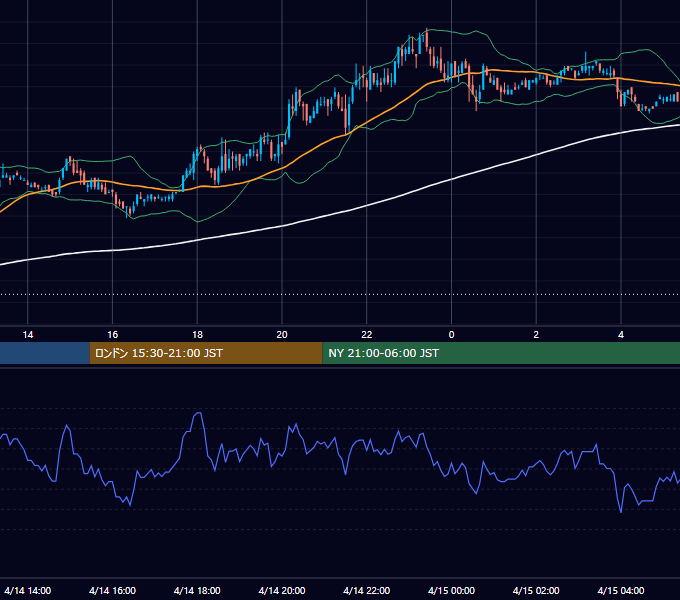This screenshot has width=680, height=600.
Task: Click the 4/14 18:00 date label
Action: (x=197, y=590)
